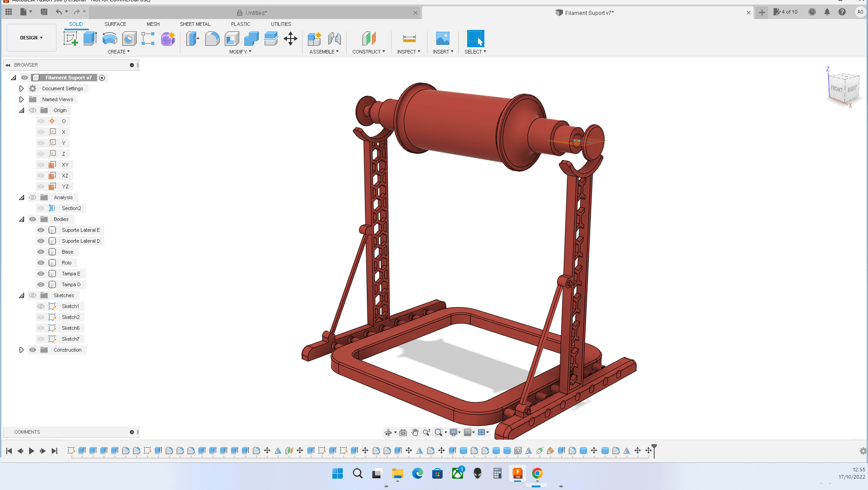Select the Offset Plane construct tool
868x490 pixels.
click(x=369, y=39)
